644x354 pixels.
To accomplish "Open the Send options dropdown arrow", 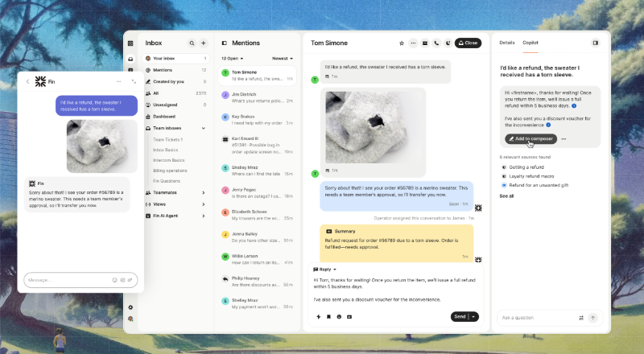I will tap(473, 317).
